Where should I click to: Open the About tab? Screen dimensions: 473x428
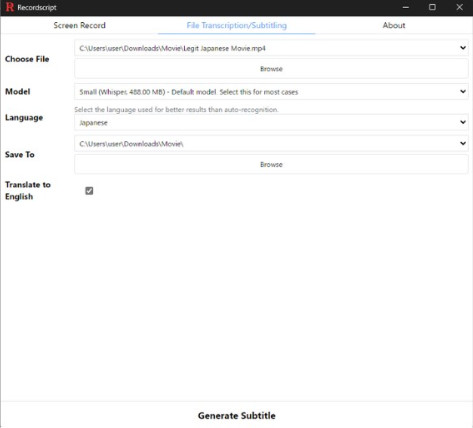click(x=394, y=25)
